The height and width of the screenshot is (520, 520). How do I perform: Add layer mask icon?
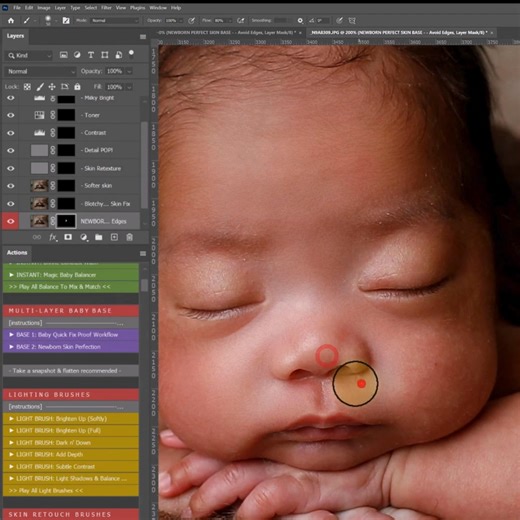click(x=68, y=237)
